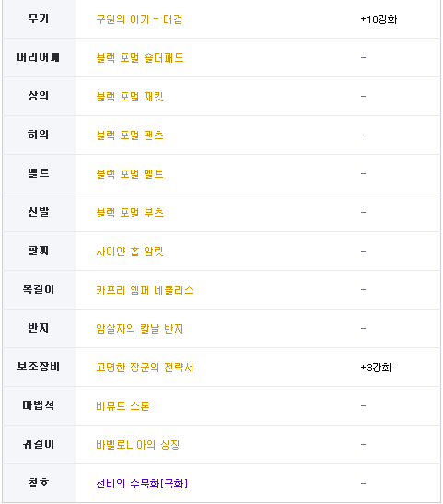This screenshot has height=504, width=443.
Task: Open the 구원의 이기 - 대검 weapon link
Action: (x=139, y=19)
